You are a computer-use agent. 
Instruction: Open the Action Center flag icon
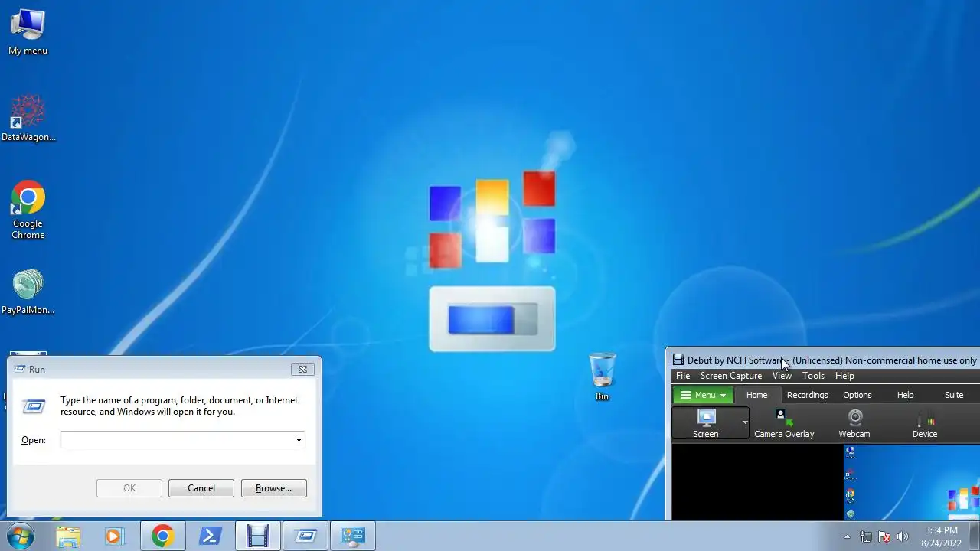(x=884, y=536)
